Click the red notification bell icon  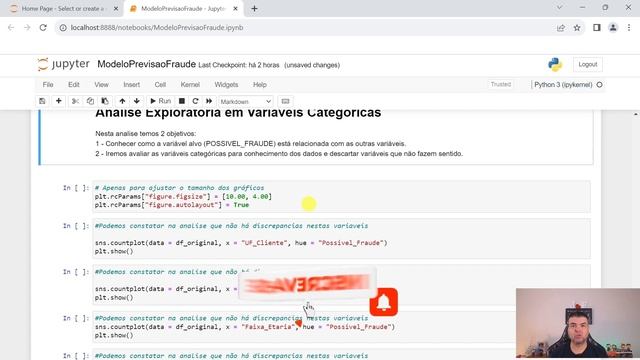coord(384,302)
